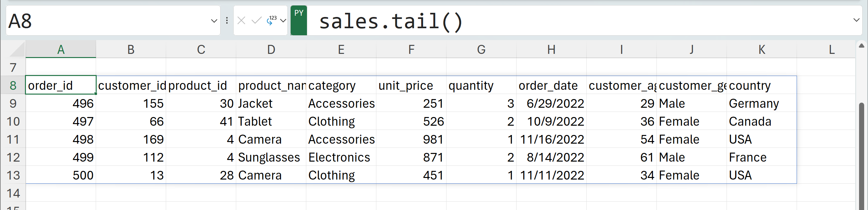The width and height of the screenshot is (868, 210).
Task: Click the formula bar resize dots handle
Action: [x=227, y=21]
